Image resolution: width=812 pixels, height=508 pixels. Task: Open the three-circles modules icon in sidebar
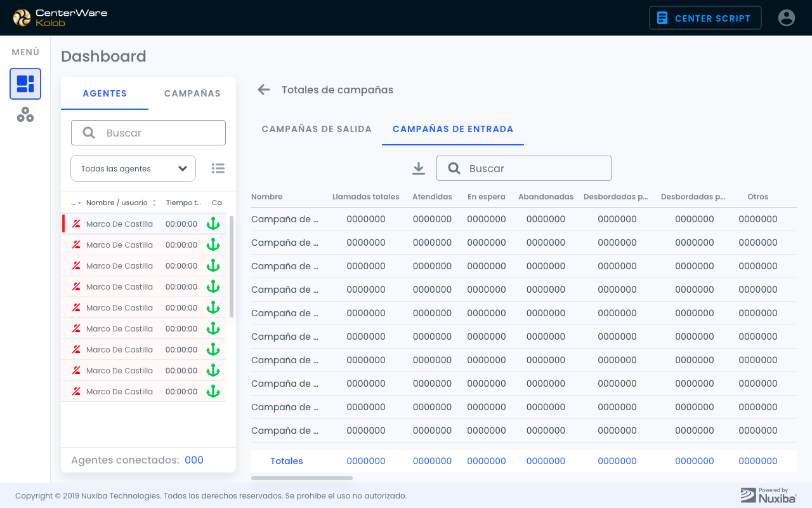25,115
